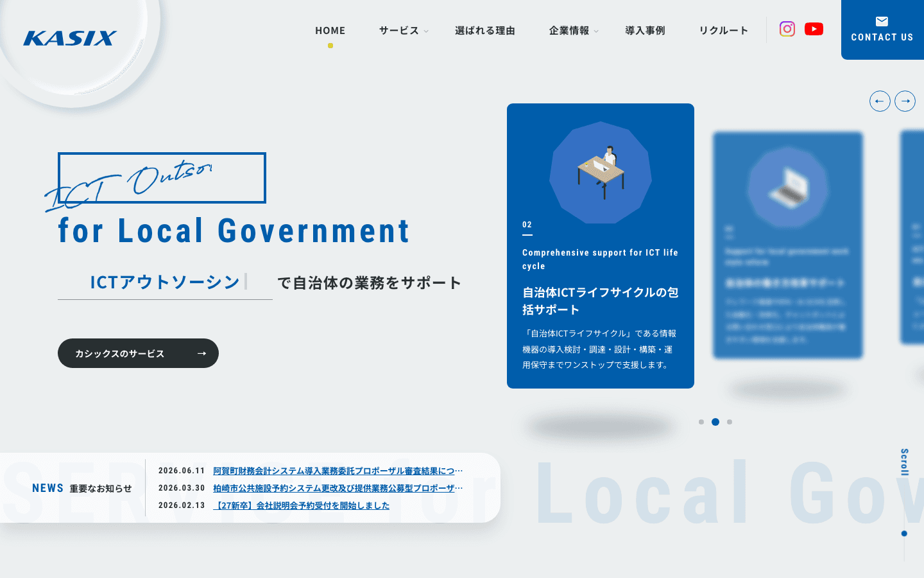Open the サービス menu item

click(x=399, y=30)
